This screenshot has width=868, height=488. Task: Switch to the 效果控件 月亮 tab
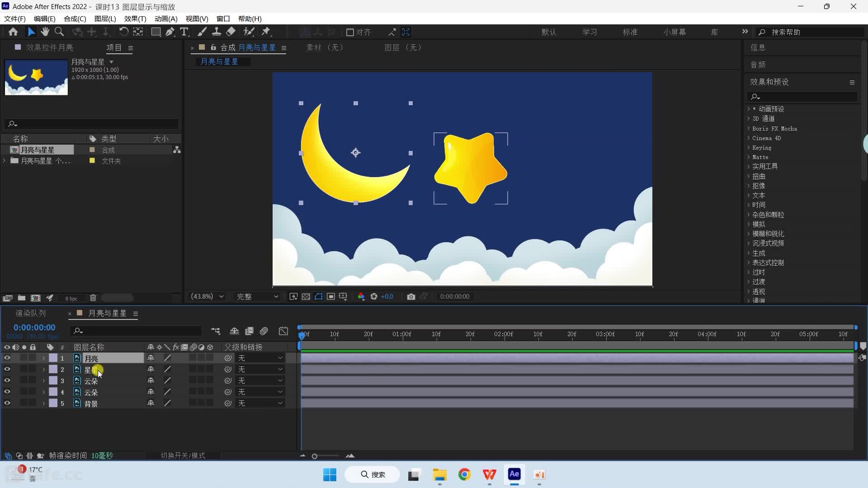tap(49, 47)
